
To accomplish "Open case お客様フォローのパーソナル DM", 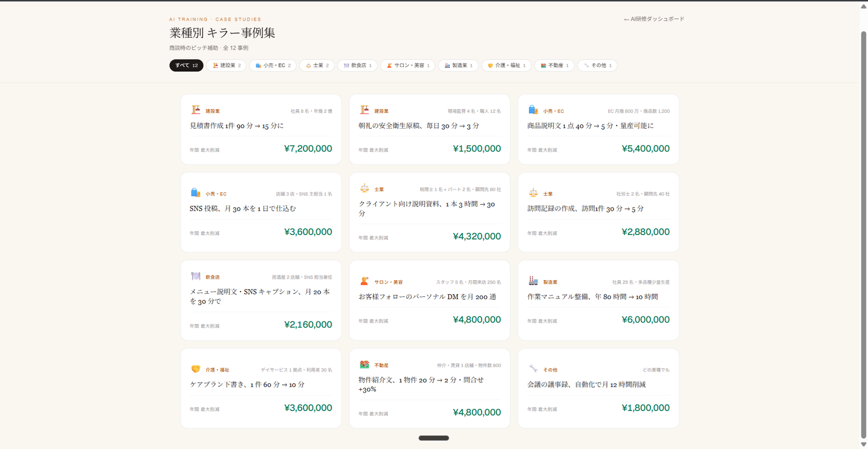I will (x=430, y=300).
